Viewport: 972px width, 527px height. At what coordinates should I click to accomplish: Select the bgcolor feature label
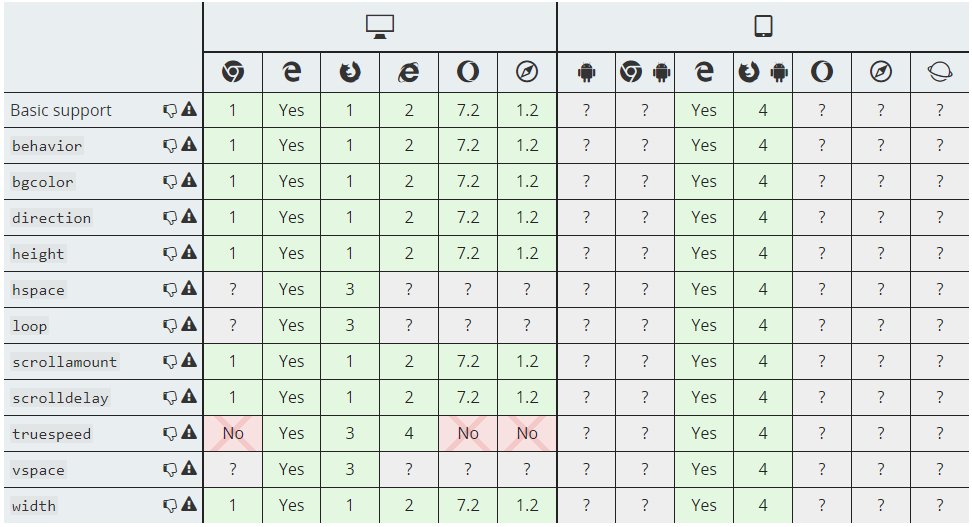43,182
